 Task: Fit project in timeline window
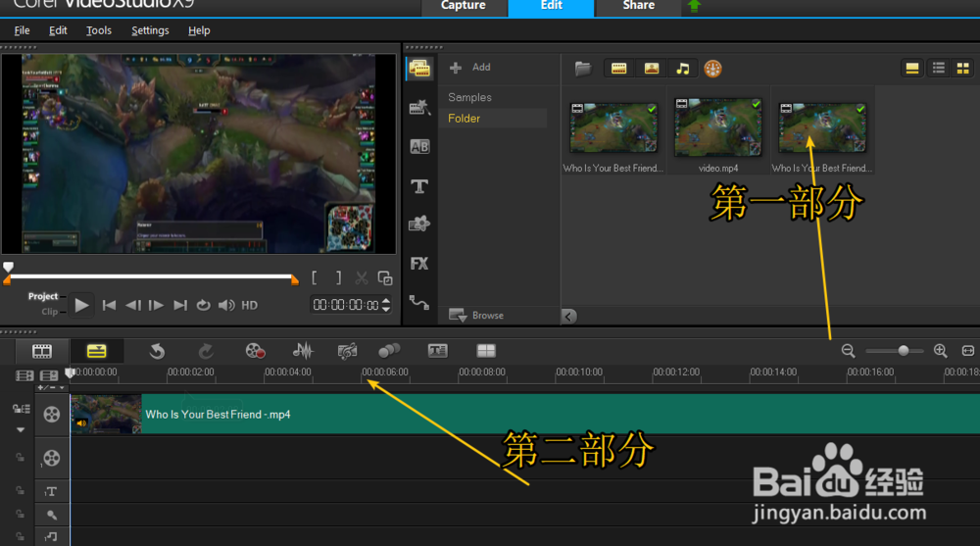pos(967,351)
